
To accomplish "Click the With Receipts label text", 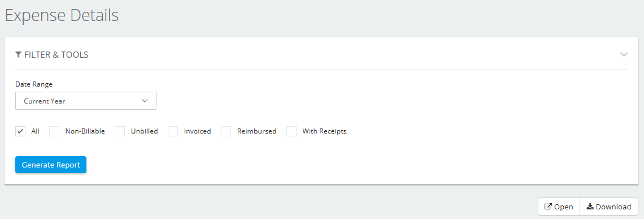I will (324, 131).
